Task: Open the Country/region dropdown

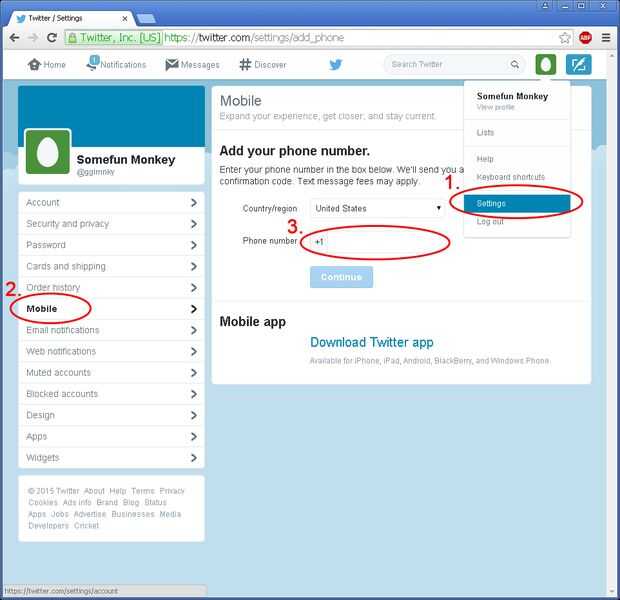Action: pos(377,208)
